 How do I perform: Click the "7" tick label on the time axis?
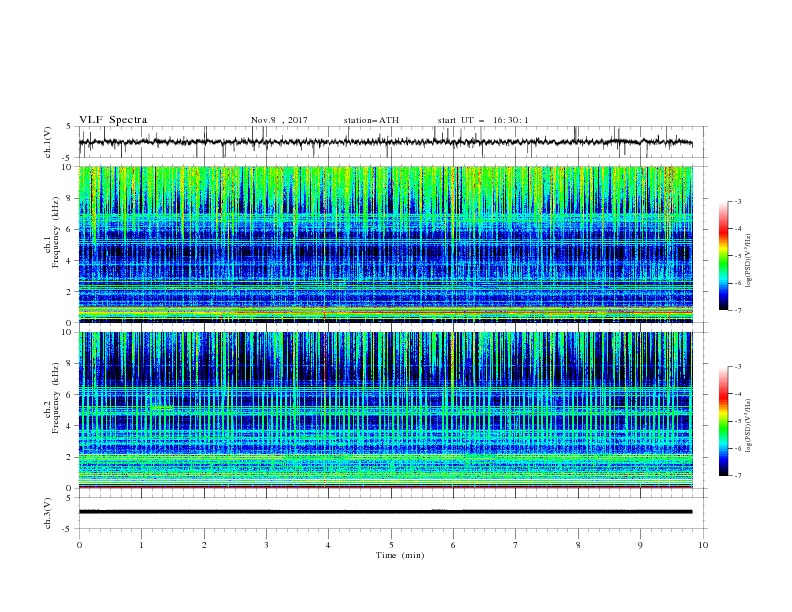[516, 545]
